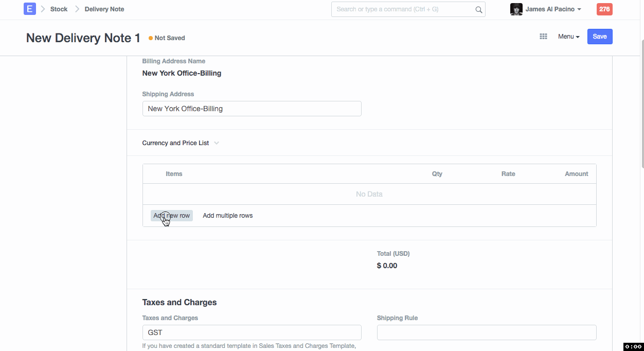Navigate to Delivery Note breadcrumb
This screenshot has height=351, width=644.
pos(104,9)
